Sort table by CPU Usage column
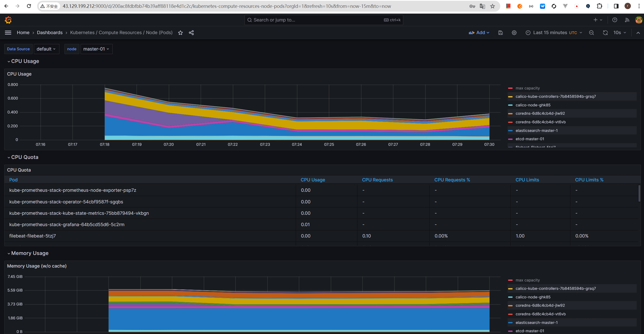Viewport: 644px width, 334px height. tap(313, 180)
